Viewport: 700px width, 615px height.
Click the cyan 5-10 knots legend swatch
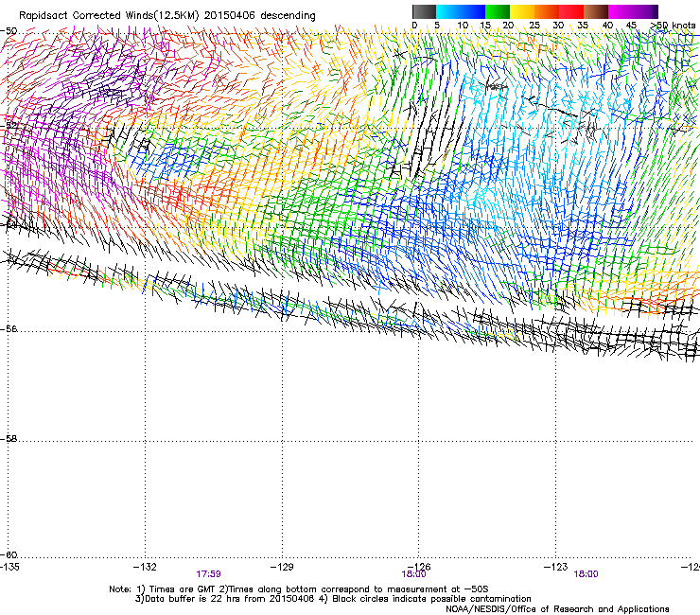pos(448,11)
